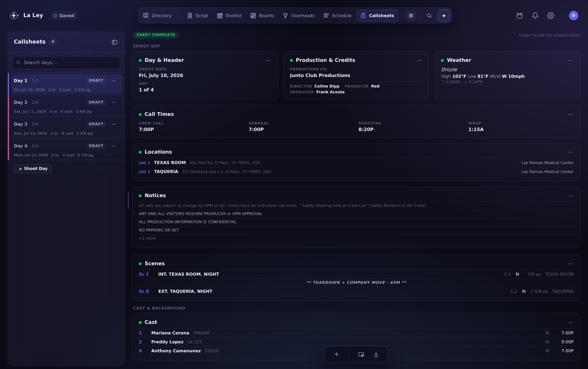Select Day 2 callsheet in list
588x369 pixels.
(66, 106)
